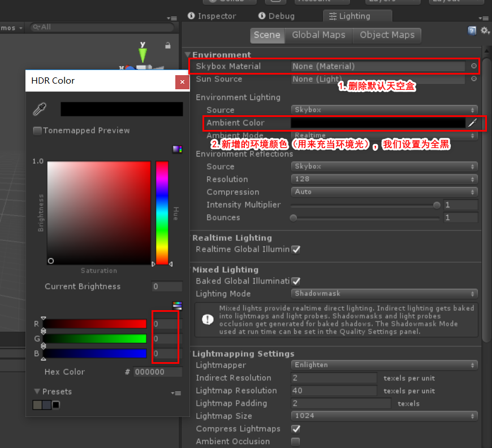The width and height of the screenshot is (492, 448).
Task: Click the y-axis cone of scene gizmo
Action: [143, 55]
